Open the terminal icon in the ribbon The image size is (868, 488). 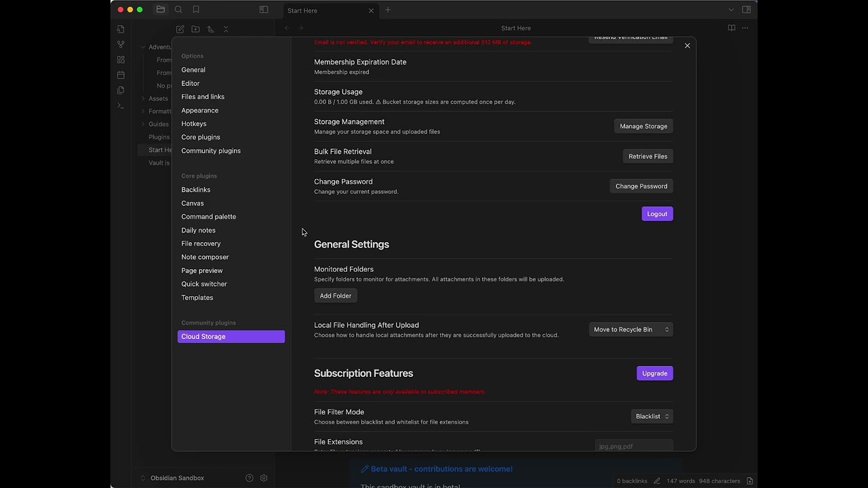(120, 105)
